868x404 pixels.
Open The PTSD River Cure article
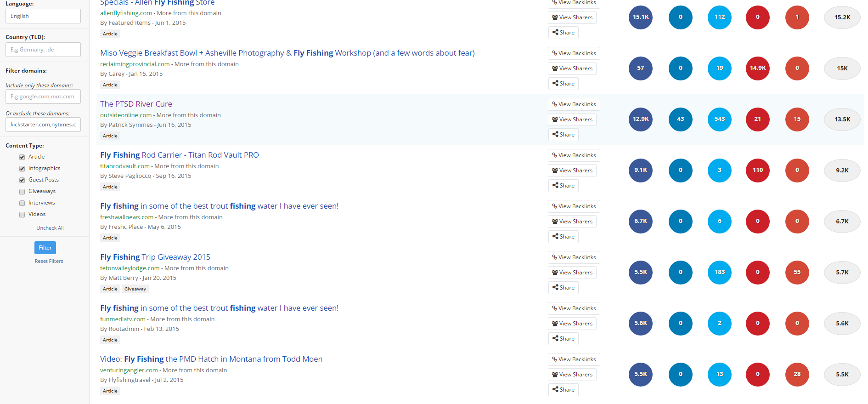tap(136, 104)
